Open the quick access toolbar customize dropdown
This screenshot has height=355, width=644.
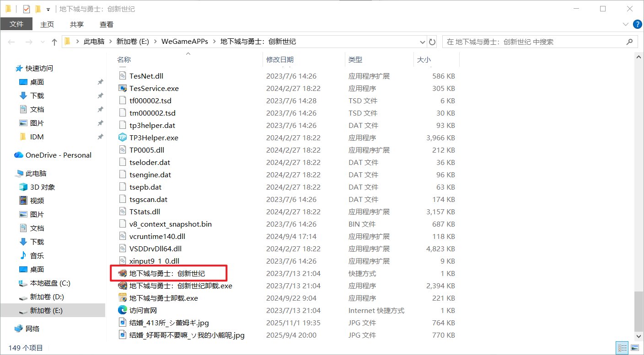coord(48,9)
